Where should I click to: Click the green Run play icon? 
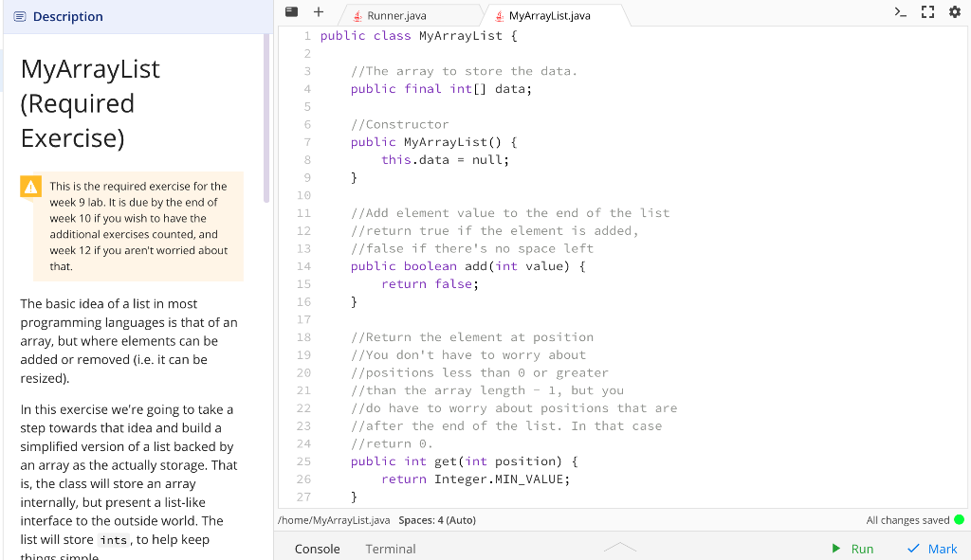point(835,549)
